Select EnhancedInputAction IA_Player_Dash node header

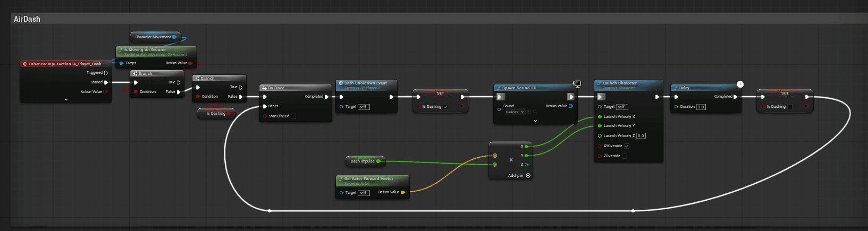(65, 64)
